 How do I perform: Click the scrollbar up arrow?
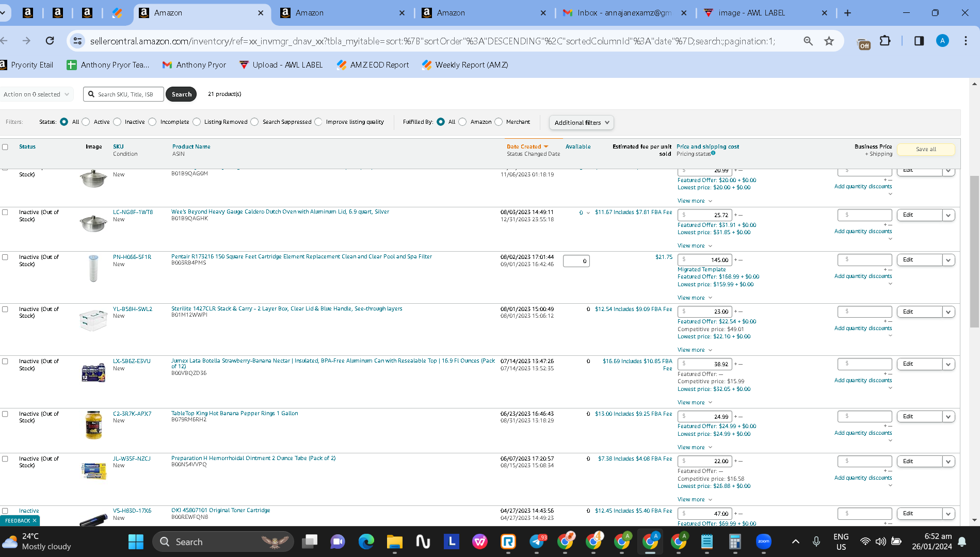click(x=974, y=84)
